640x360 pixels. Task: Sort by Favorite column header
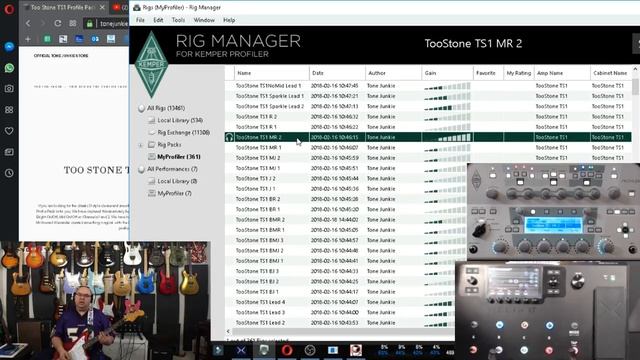point(488,73)
